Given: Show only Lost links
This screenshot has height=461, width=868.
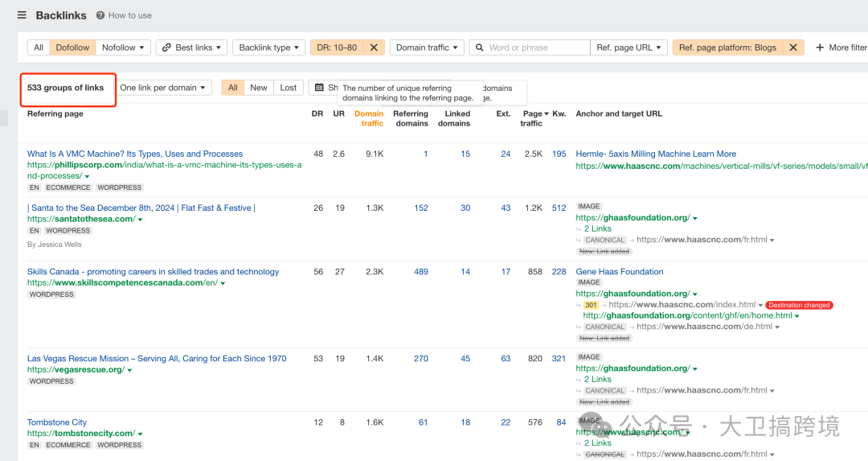Looking at the screenshot, I should tap(288, 88).
